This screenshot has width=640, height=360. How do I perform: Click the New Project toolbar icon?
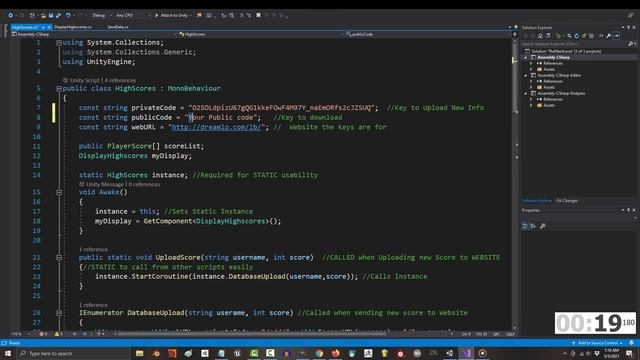coord(32,15)
